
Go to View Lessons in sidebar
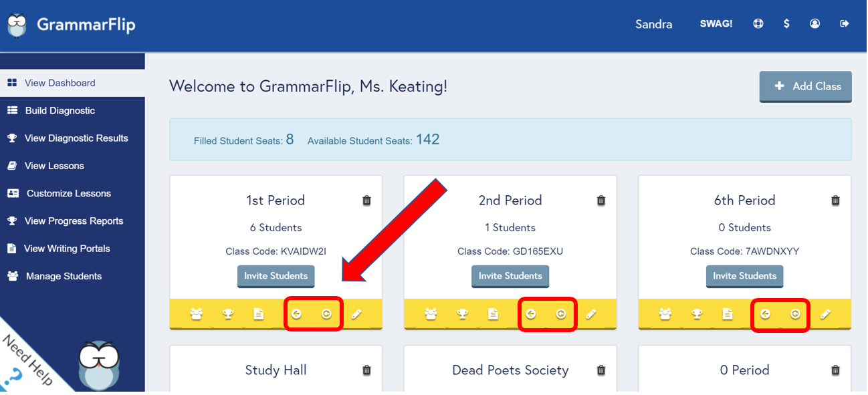72,166
